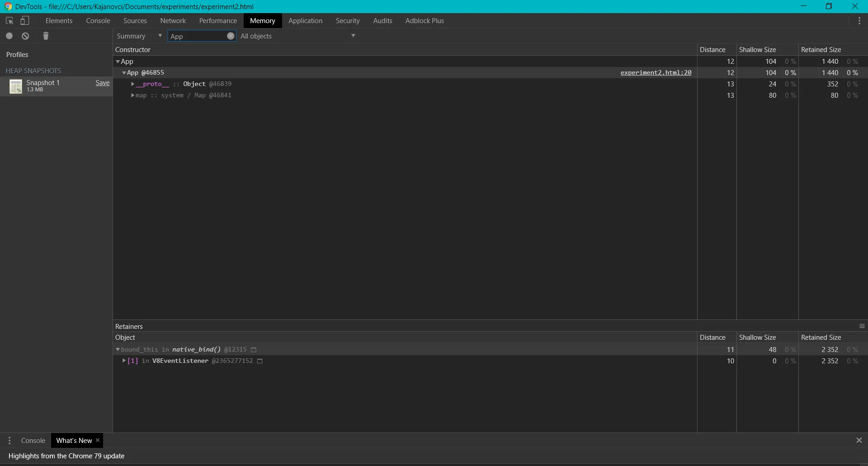
Task: Clear the App class filter text
Action: [x=231, y=36]
